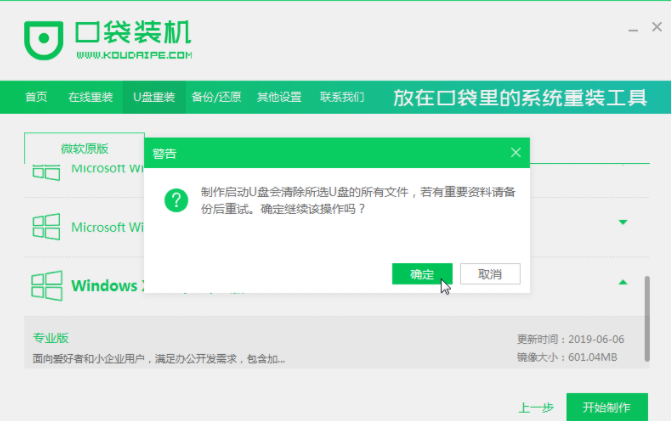Click the warning message text about U盘 files
The width and height of the screenshot is (671, 421).
pyautogui.click(x=358, y=200)
